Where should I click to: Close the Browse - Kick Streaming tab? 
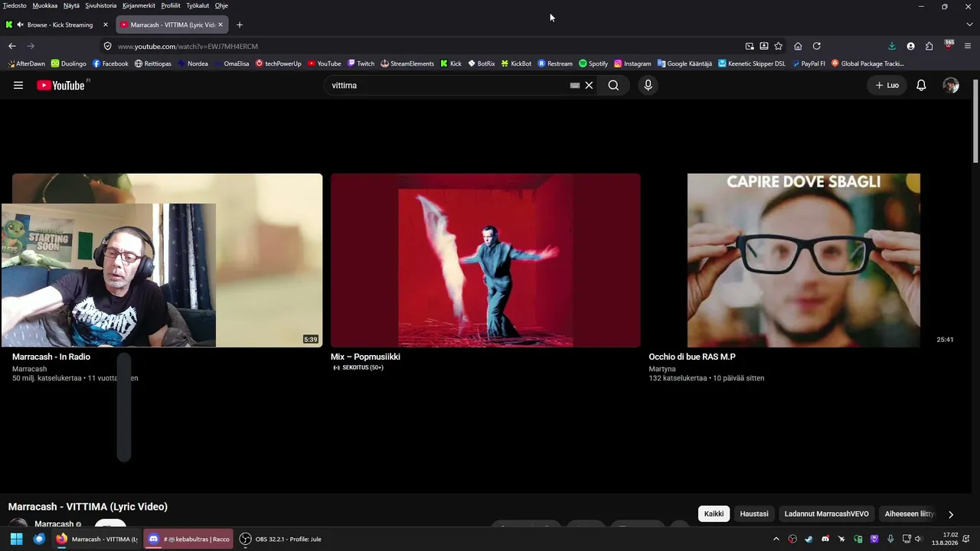click(106, 24)
